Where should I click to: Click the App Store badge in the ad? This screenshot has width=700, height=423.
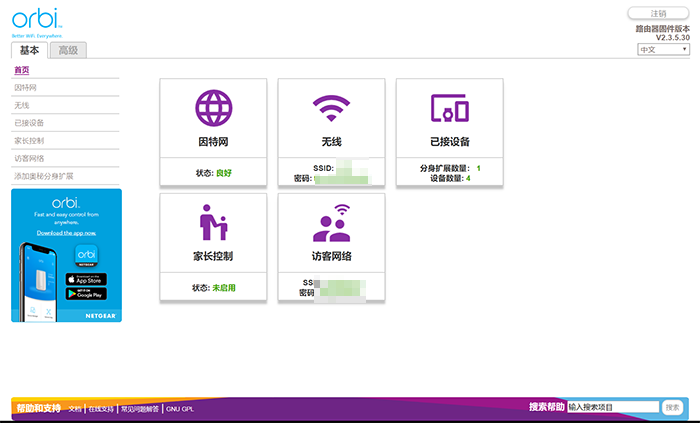(85, 279)
